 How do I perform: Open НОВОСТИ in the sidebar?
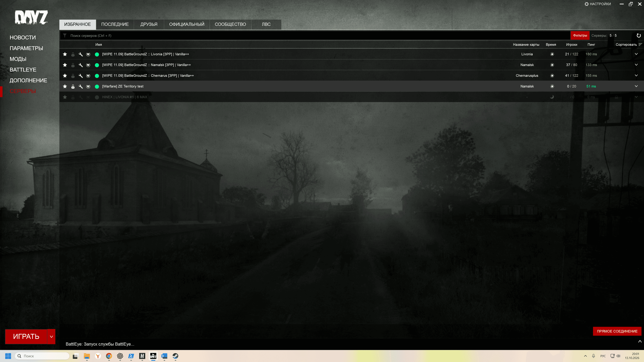[x=23, y=38]
